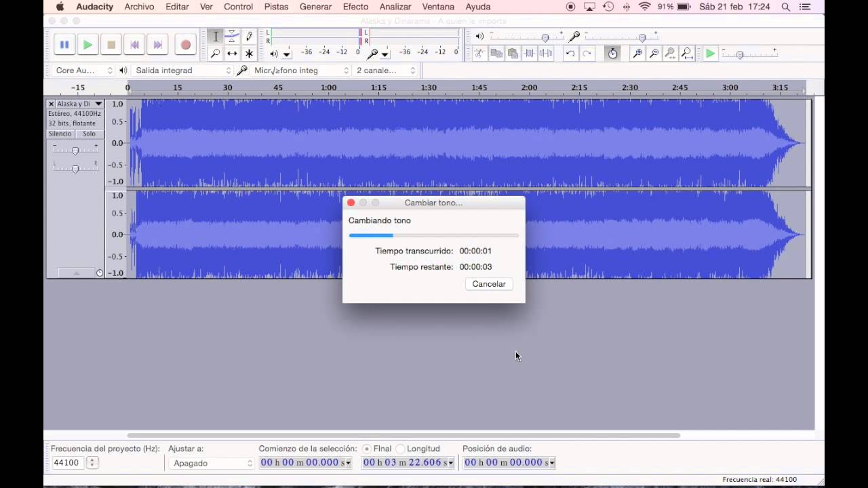The height and width of the screenshot is (488, 868).
Task: Click the horizontal timeline scrollbar
Action: (403, 435)
